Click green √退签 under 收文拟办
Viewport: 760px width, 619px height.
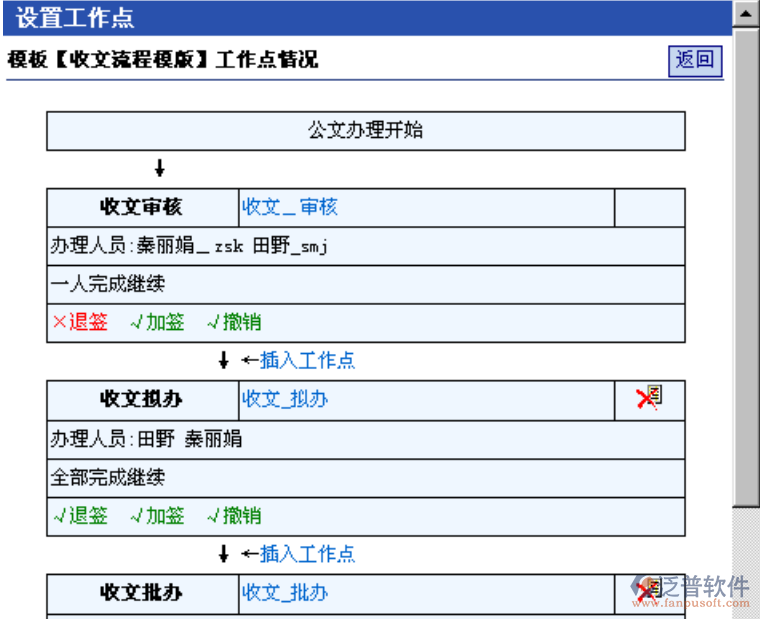(x=80, y=516)
